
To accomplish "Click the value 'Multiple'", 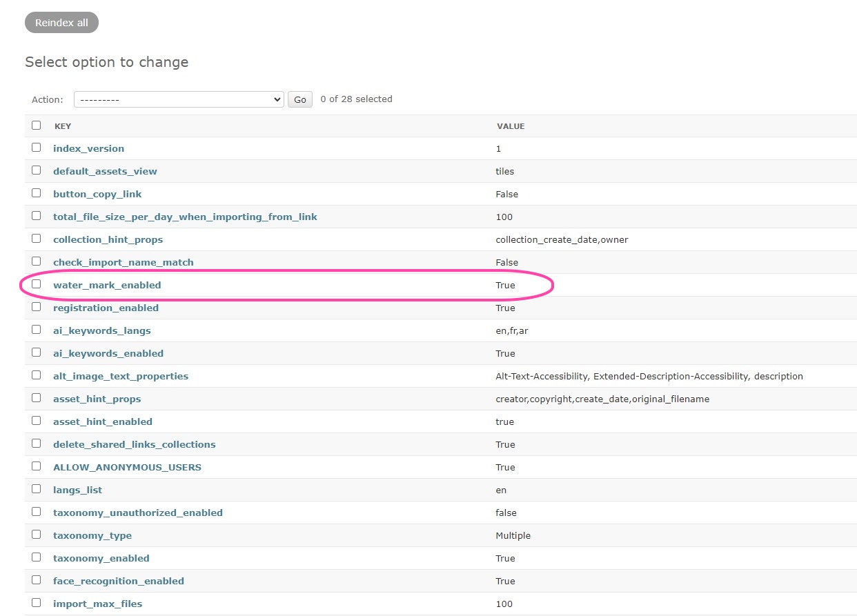I will [x=513, y=535].
